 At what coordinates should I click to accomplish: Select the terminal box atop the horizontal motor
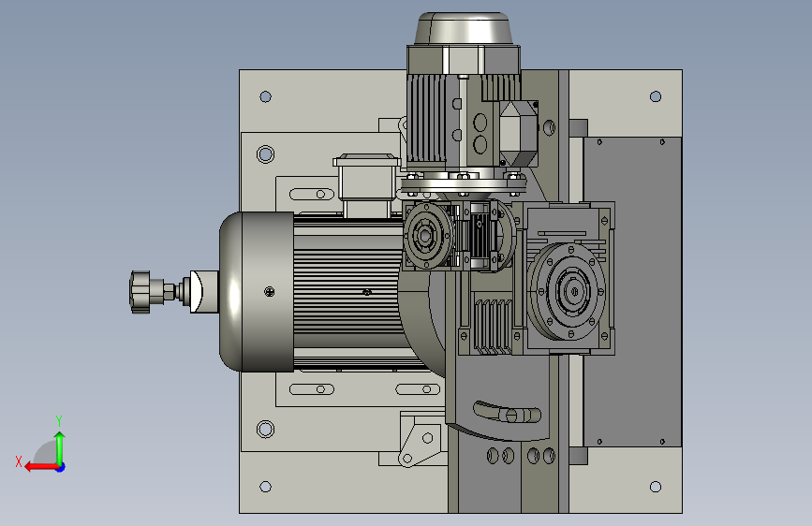[366, 183]
